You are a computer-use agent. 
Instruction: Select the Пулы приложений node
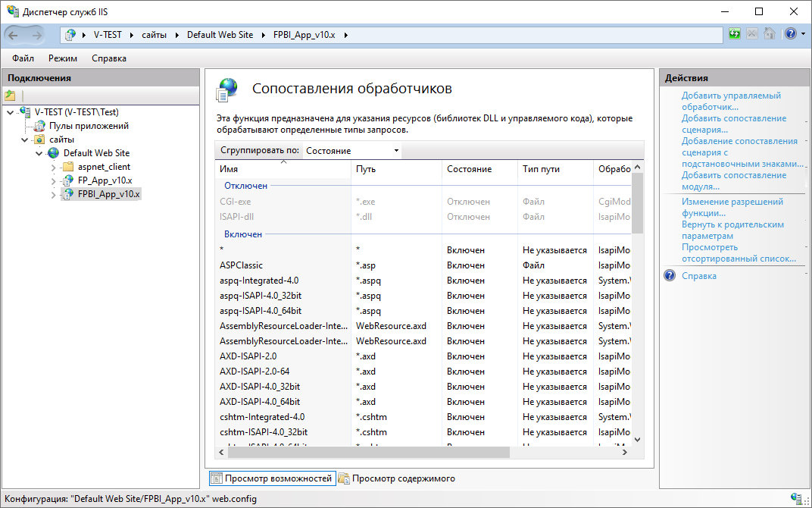pos(89,126)
